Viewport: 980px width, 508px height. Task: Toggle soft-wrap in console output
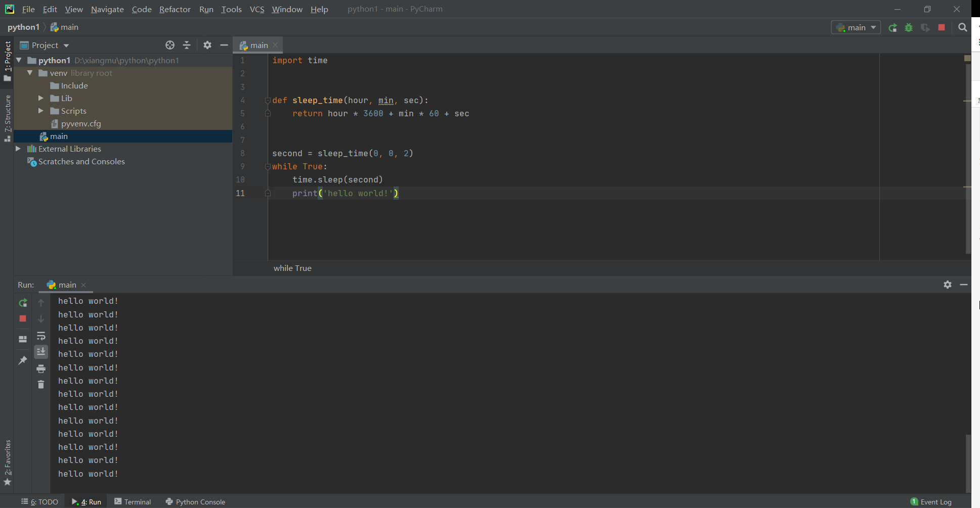click(x=41, y=336)
